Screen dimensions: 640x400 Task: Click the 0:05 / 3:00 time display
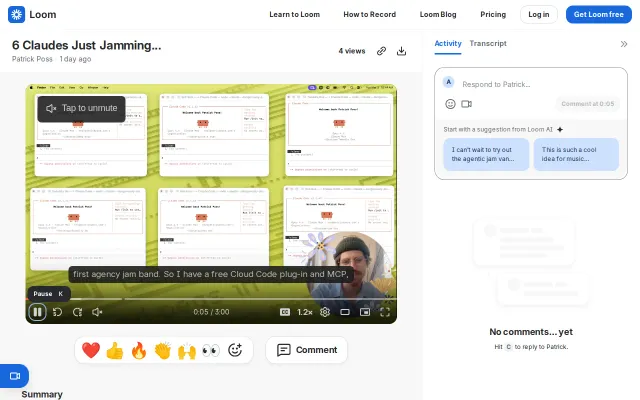[x=211, y=312]
